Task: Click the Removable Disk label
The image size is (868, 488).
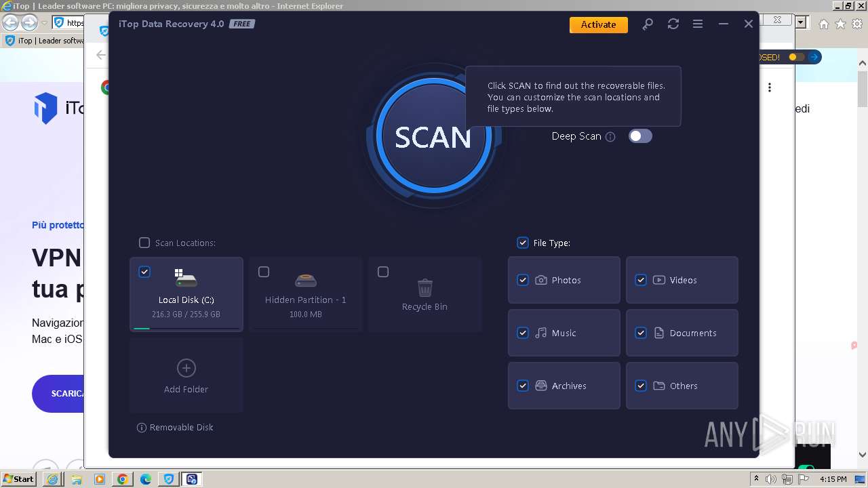Action: point(182,428)
